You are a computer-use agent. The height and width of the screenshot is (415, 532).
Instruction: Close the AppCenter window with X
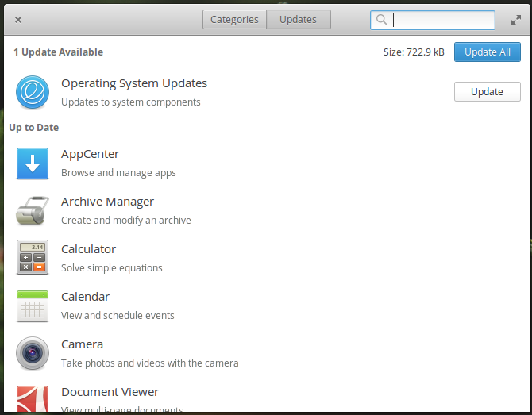(18, 20)
